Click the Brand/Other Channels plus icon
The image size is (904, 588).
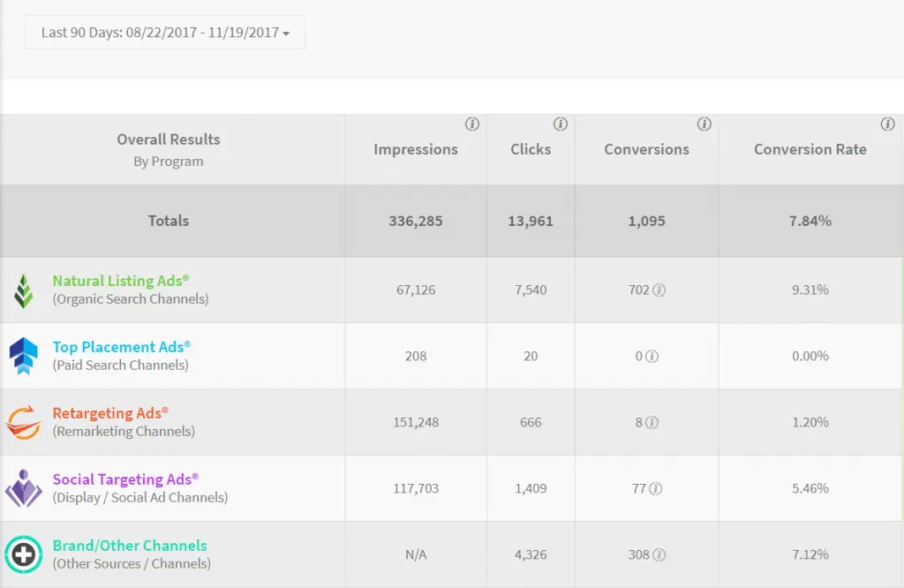click(24, 554)
